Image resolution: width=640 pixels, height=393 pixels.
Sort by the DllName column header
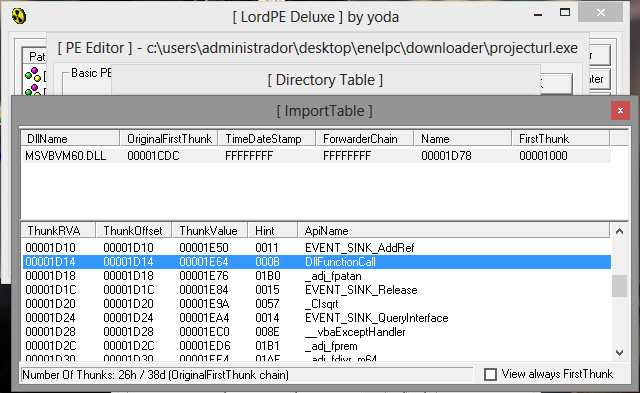(70, 139)
